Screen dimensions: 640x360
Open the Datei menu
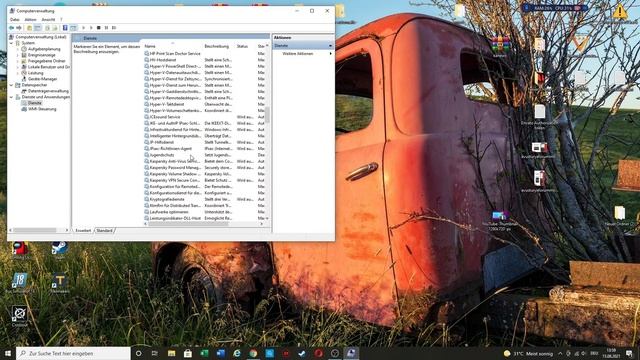point(15,20)
